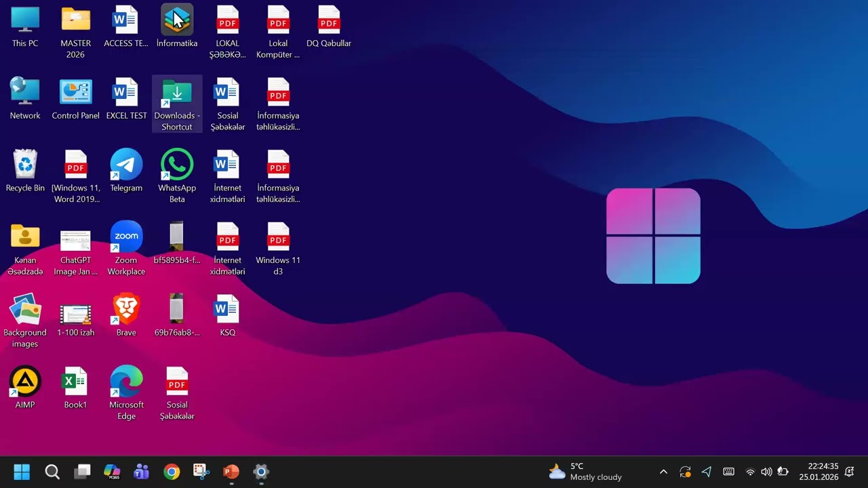This screenshot has height=488, width=868.
Task: Select the Windows 11 d3 PDF
Action: [278, 249]
